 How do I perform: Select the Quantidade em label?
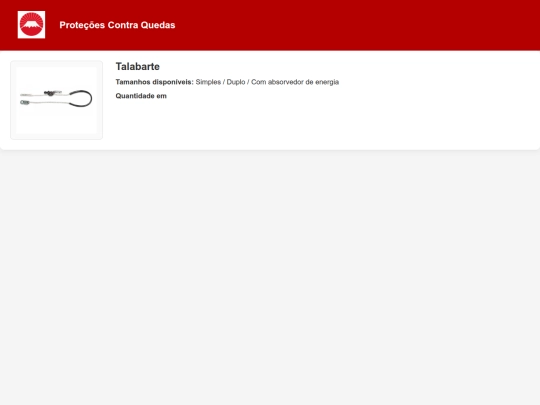point(141,96)
